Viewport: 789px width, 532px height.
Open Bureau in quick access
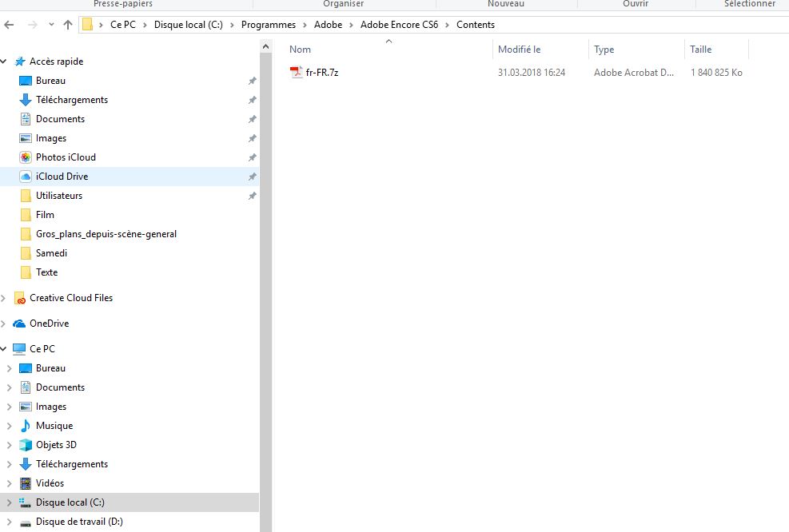pos(50,81)
